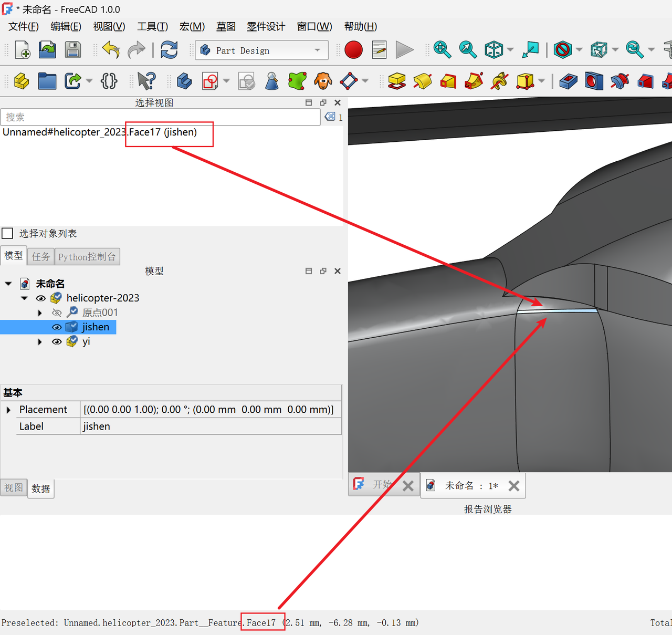This screenshot has width=672, height=635.
Task: Switch to the 视图 property tab
Action: tap(14, 488)
